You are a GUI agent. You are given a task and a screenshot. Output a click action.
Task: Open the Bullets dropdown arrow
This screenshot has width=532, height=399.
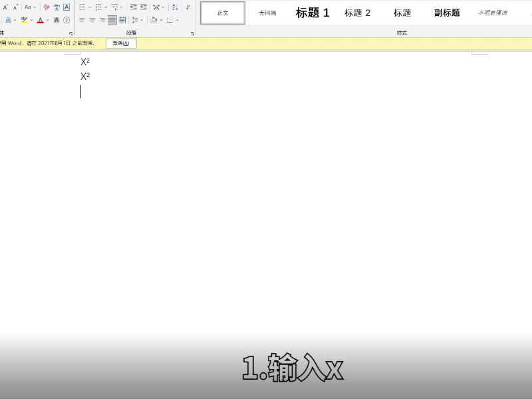pos(90,6)
